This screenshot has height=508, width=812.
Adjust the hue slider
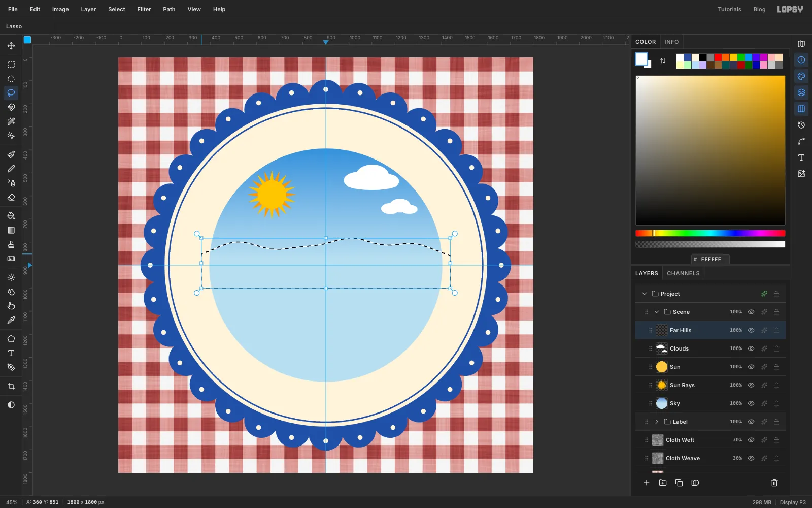tap(710, 233)
